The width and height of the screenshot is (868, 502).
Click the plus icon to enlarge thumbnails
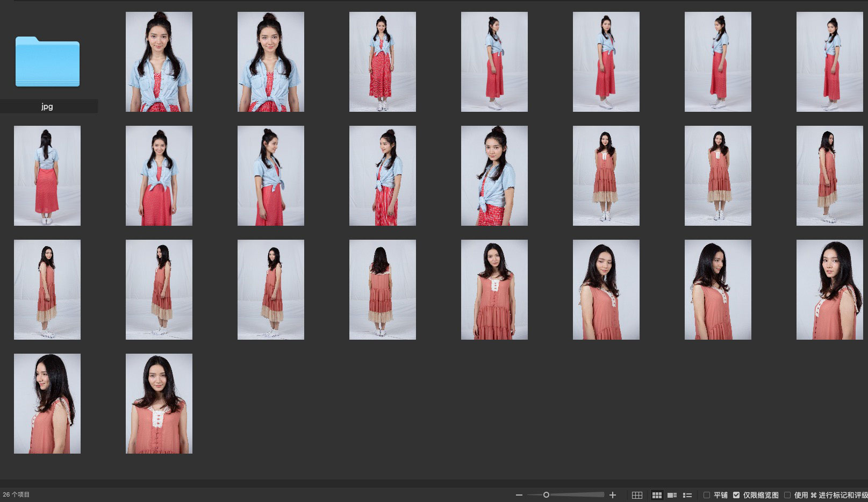[x=613, y=495]
